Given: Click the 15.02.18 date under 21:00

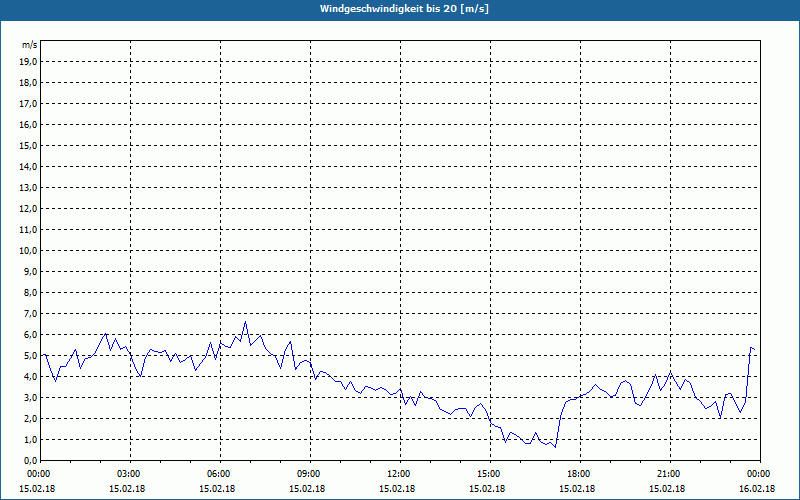Looking at the screenshot, I should tap(667, 489).
